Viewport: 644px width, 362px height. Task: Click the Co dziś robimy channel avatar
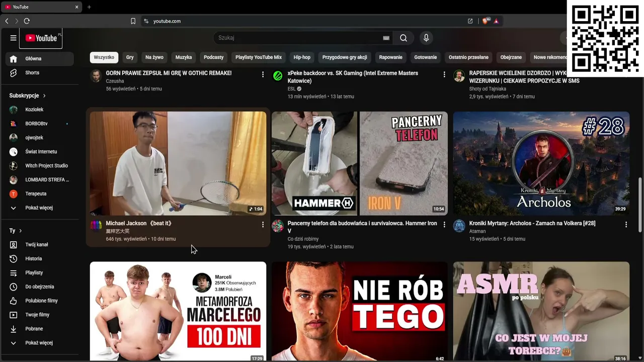[x=278, y=226]
